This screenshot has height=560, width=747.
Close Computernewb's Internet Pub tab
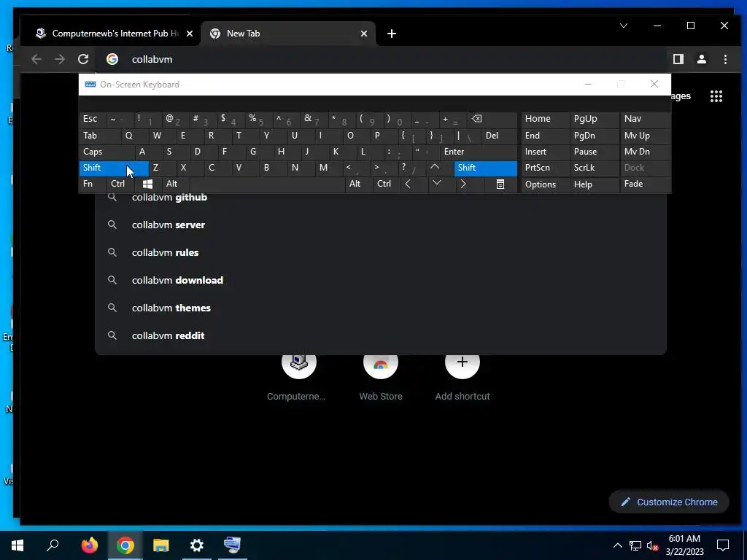coord(189,34)
